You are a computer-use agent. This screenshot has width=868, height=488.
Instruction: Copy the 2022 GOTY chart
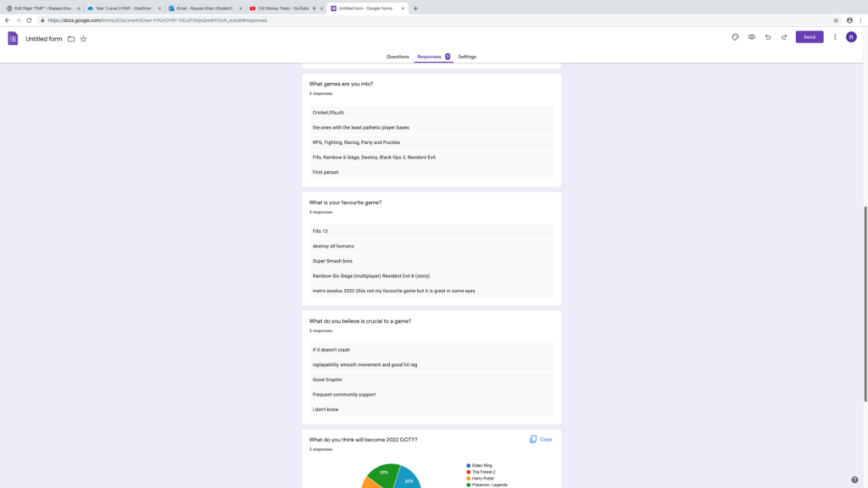pyautogui.click(x=541, y=440)
